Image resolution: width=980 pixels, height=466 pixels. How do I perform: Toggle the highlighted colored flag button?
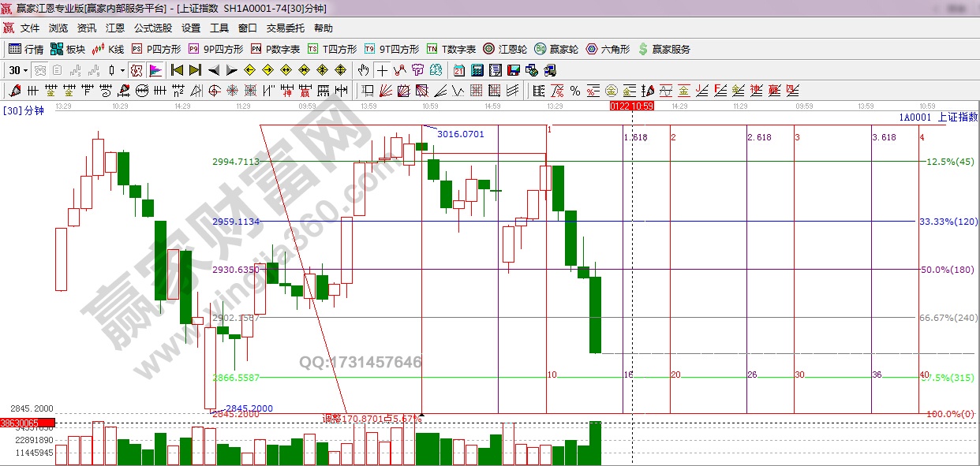tap(155, 70)
